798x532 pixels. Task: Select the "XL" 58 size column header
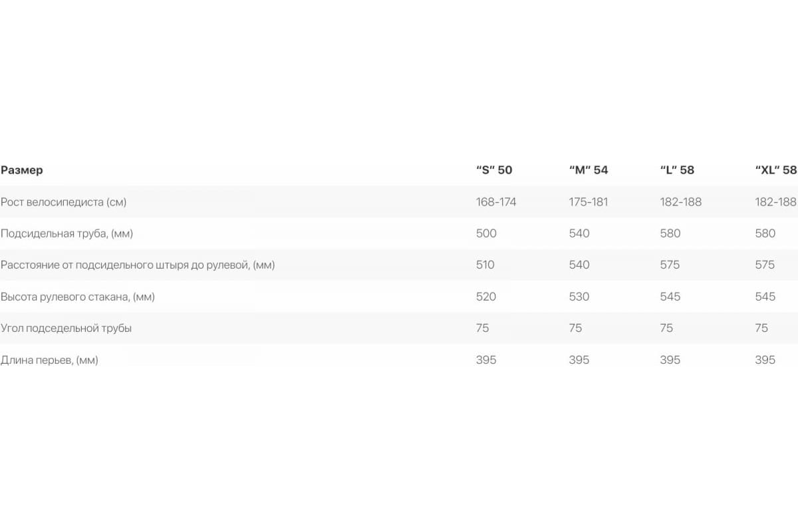[776, 170]
